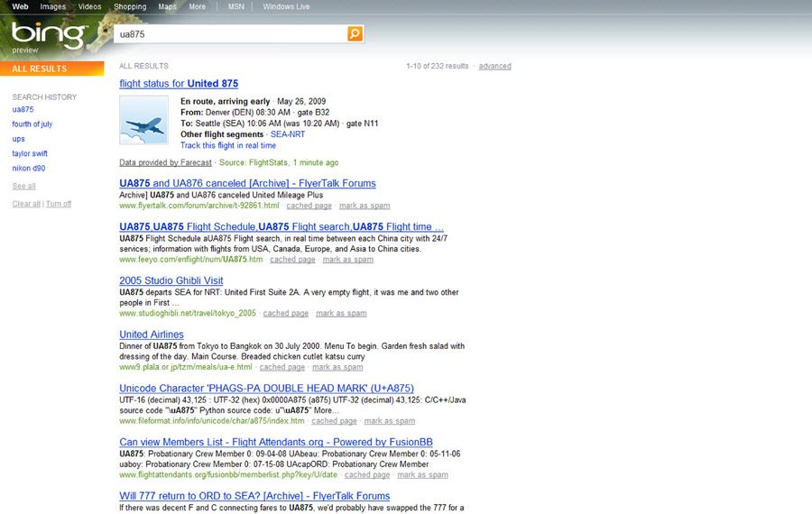This screenshot has height=514, width=812.
Task: Turn off search history
Action: tap(59, 204)
